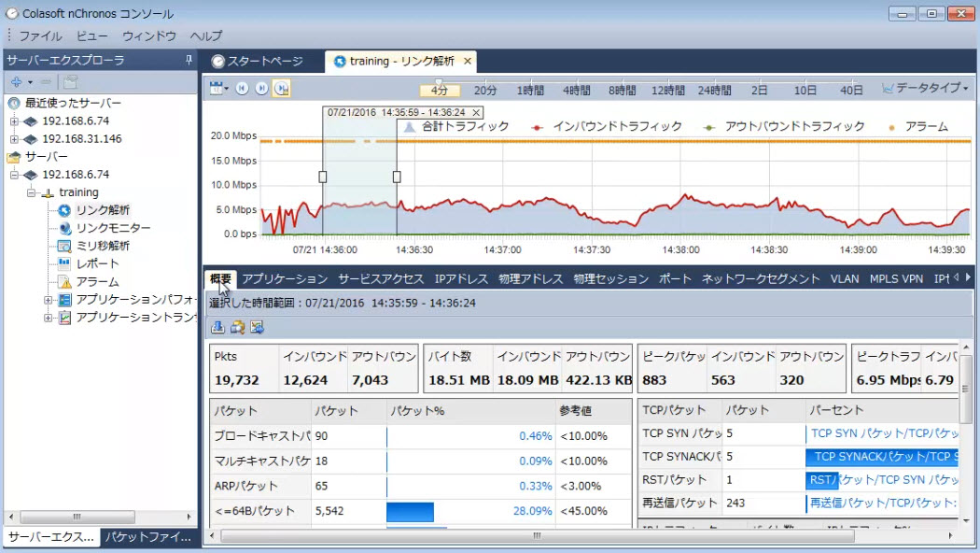Jump to the previous time window button

tap(242, 88)
